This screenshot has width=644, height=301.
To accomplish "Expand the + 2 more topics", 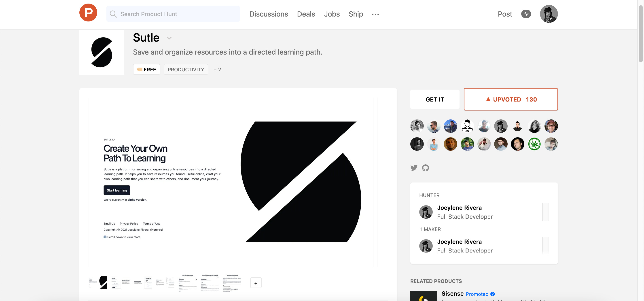I will (x=217, y=70).
